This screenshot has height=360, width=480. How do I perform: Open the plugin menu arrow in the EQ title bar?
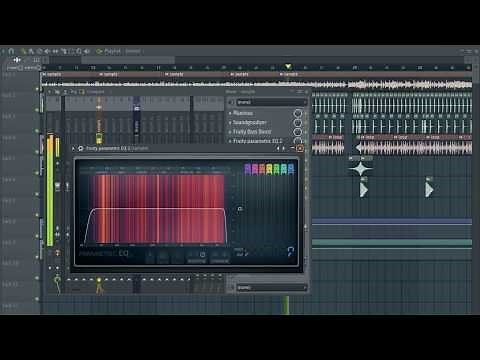click(x=73, y=148)
